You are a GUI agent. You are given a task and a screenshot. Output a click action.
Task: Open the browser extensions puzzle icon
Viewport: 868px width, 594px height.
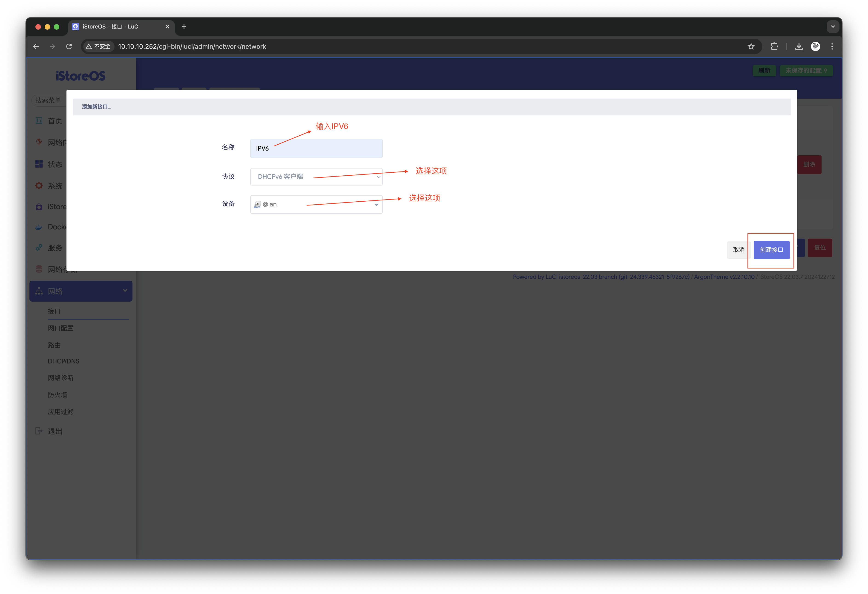pos(775,46)
